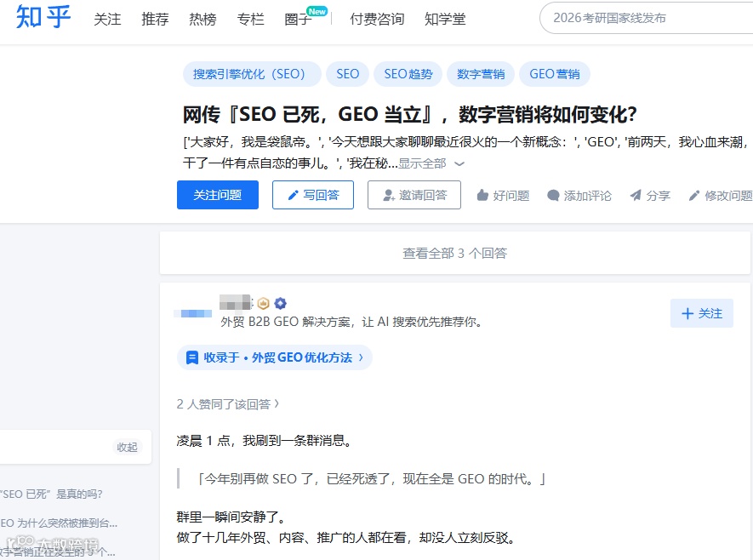Open the 知学堂 menu item
Viewport: 753px width, 560px height.
click(x=445, y=20)
